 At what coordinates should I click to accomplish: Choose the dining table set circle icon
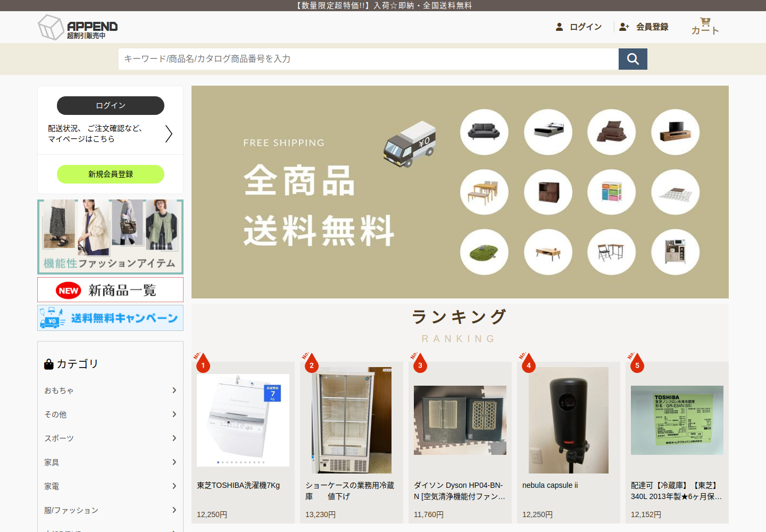(x=484, y=192)
